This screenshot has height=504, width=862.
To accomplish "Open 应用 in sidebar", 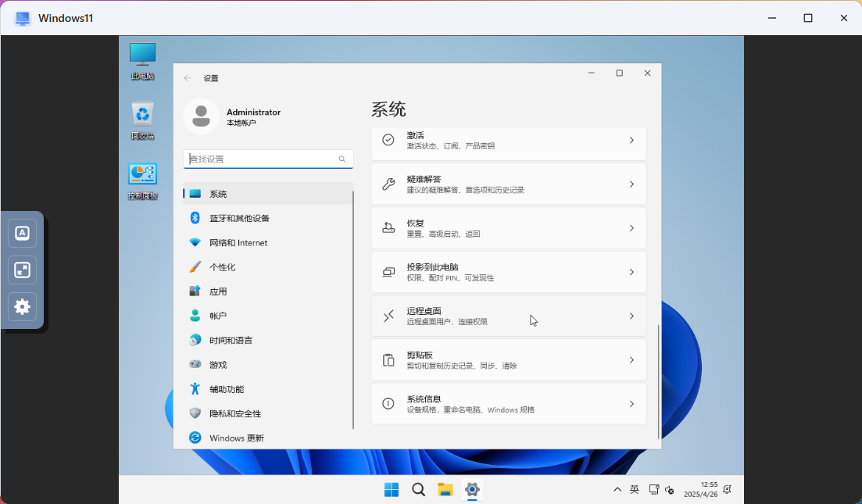I will click(268, 291).
